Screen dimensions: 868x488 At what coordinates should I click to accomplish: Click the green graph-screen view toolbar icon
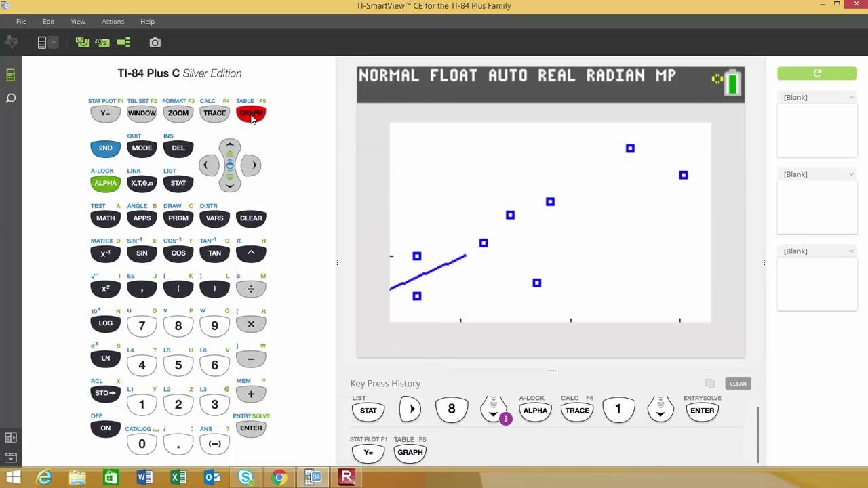83,42
